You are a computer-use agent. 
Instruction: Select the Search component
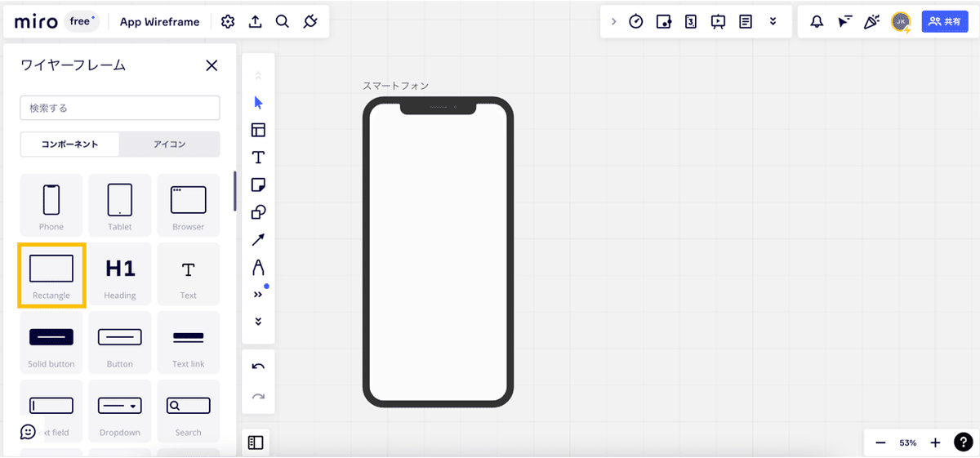point(189,411)
